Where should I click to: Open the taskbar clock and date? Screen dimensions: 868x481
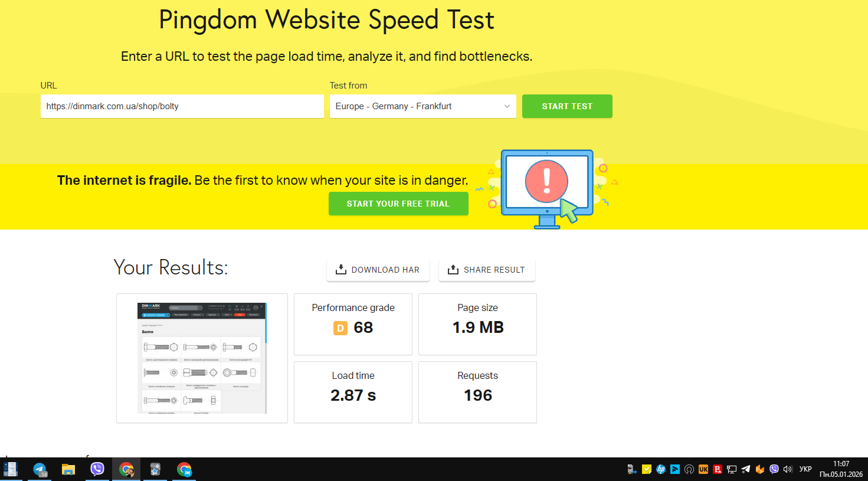(x=841, y=469)
